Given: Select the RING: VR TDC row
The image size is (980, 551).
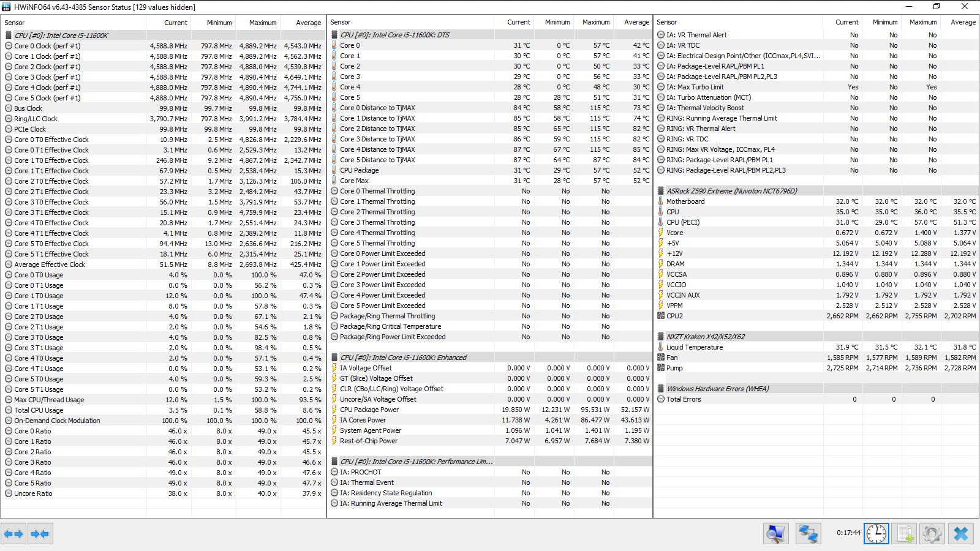Looking at the screenshot, I should [816, 139].
